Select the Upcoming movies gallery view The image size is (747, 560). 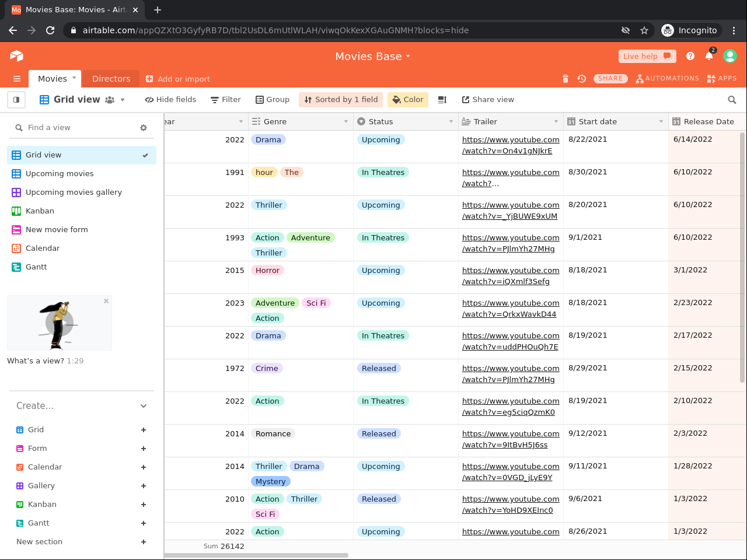[82, 192]
